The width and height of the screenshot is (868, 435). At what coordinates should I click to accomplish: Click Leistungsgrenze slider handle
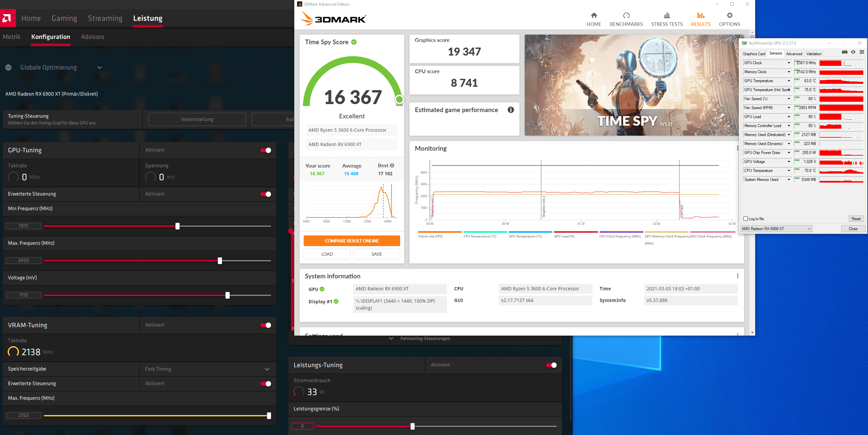coord(413,426)
